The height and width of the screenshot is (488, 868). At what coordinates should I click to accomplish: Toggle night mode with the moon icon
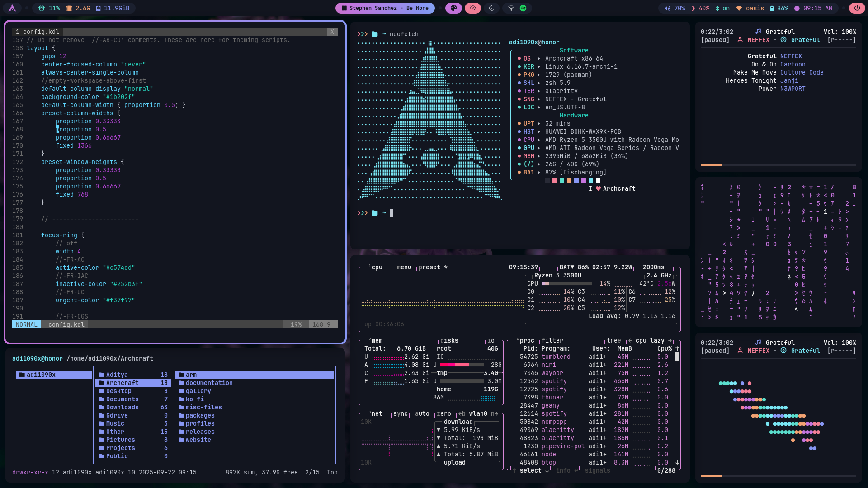tap(492, 8)
